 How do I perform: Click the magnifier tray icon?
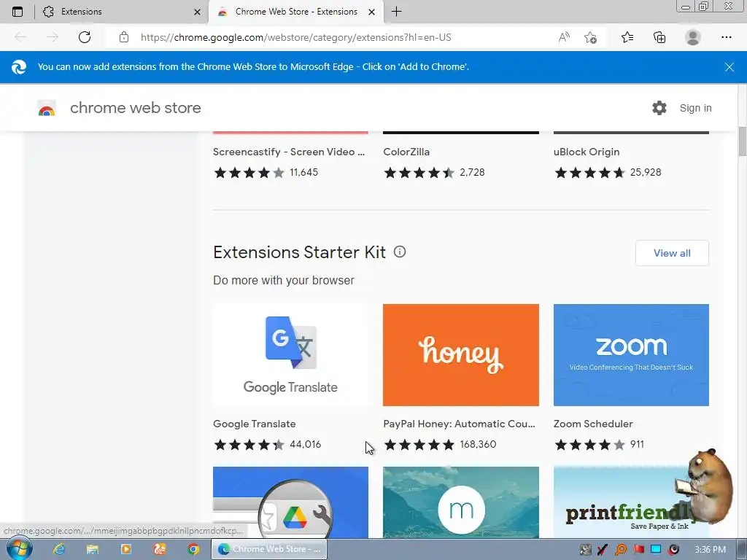[x=620, y=550]
